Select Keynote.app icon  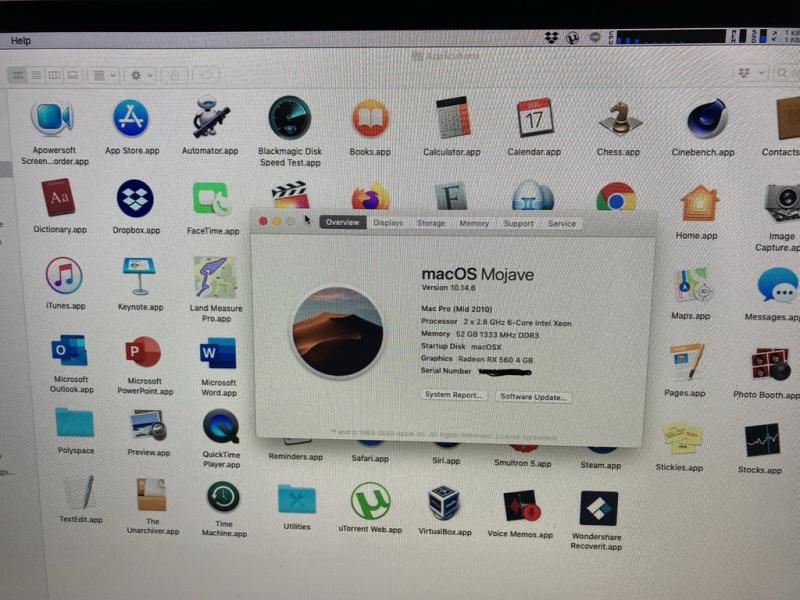(139, 276)
